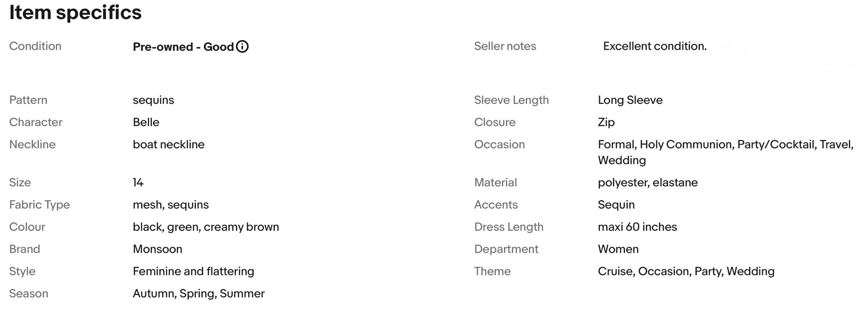
Task: Click the Zip closure value
Action: (606, 123)
